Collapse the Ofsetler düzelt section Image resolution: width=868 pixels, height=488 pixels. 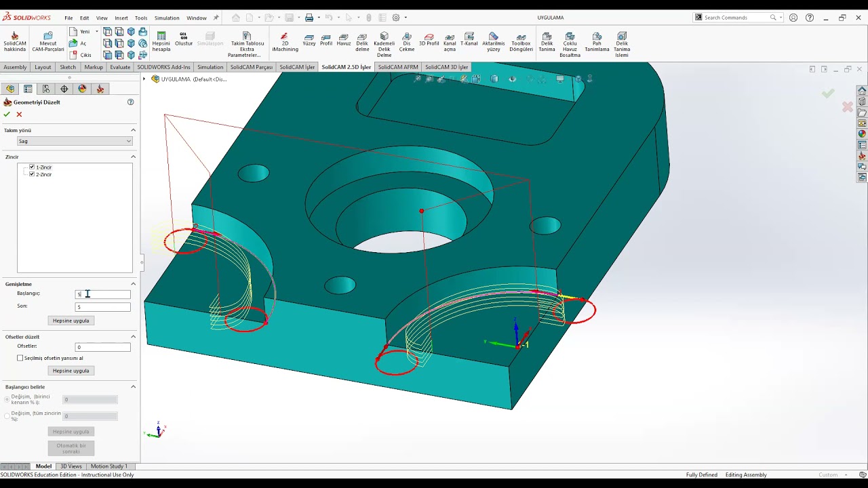pos(133,337)
